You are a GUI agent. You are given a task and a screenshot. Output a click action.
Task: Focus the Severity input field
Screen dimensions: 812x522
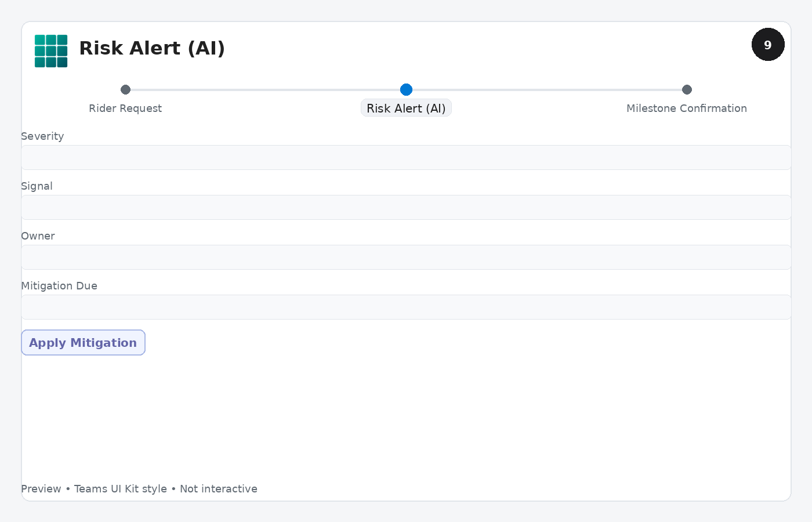[x=406, y=157]
